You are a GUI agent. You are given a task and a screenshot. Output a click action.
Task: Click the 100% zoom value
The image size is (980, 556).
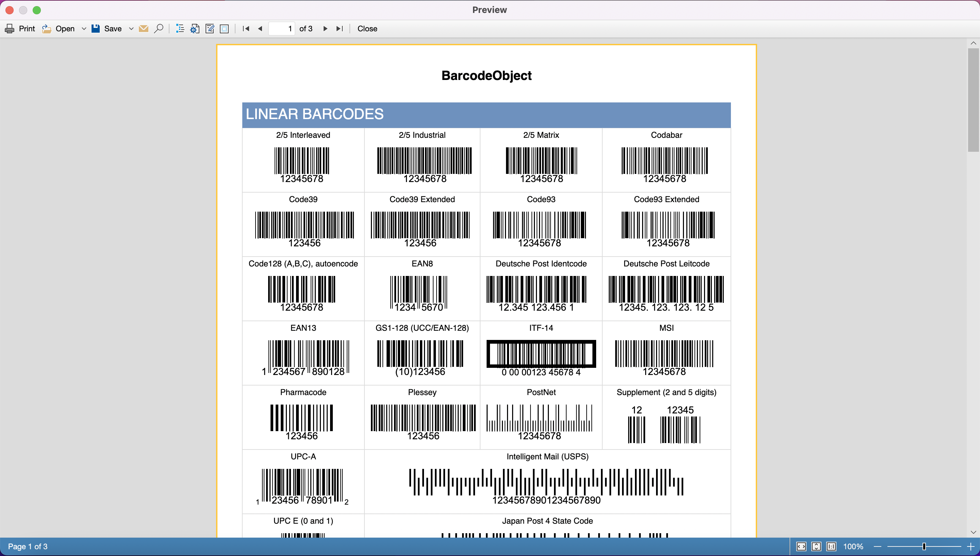pos(853,546)
